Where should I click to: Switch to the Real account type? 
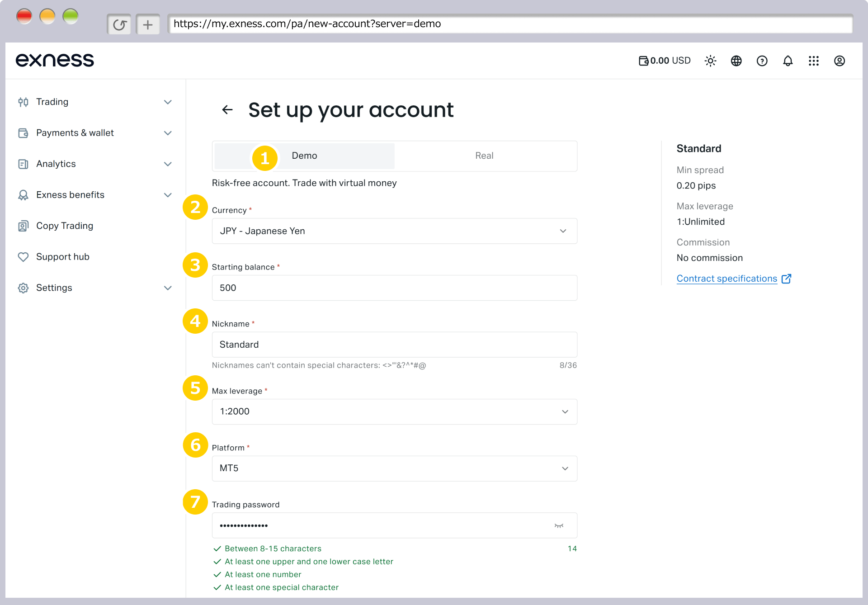[484, 156]
